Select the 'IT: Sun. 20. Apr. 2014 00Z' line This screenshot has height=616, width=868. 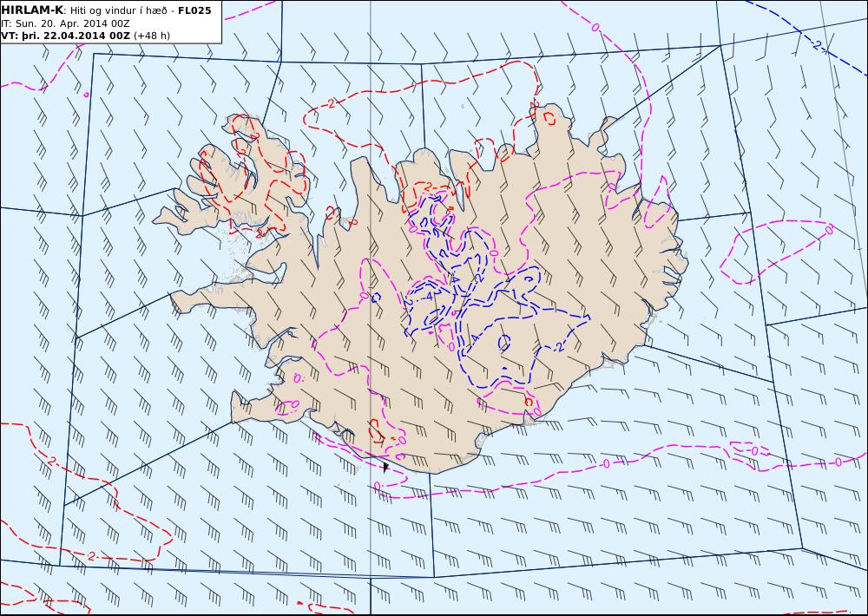65,23
